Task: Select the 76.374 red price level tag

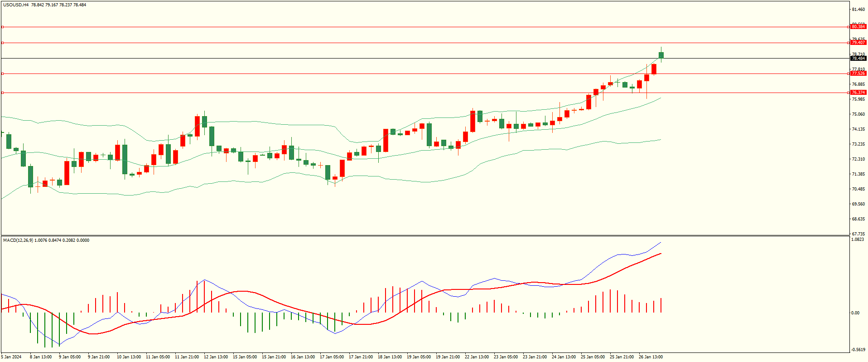Action: [x=858, y=93]
